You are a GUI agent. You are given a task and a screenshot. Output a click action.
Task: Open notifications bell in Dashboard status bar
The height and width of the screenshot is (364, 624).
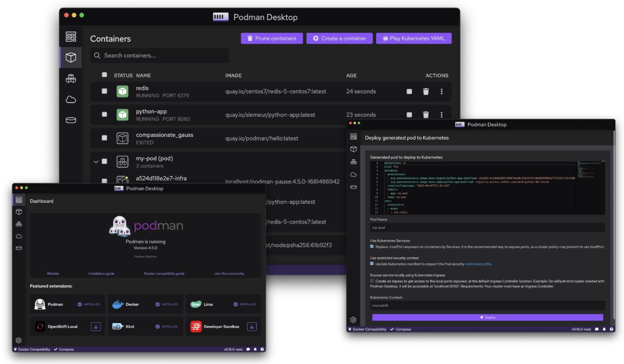pos(256,349)
